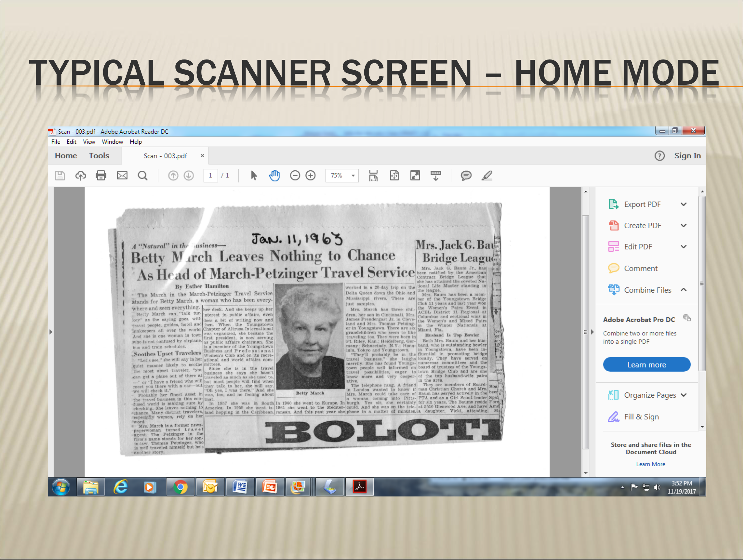Click the upload to cloud icon
Image resolution: width=743 pixels, height=560 pixels.
coord(81,176)
